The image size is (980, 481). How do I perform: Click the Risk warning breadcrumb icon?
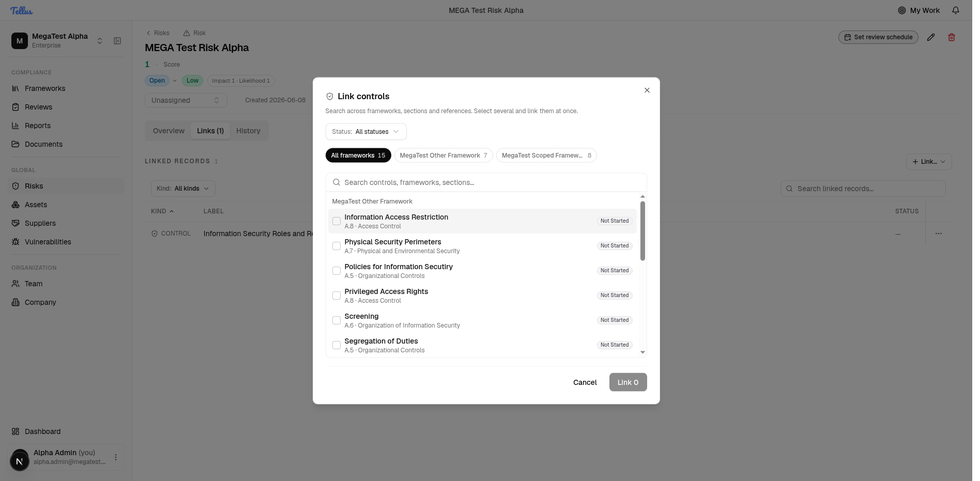tap(187, 33)
